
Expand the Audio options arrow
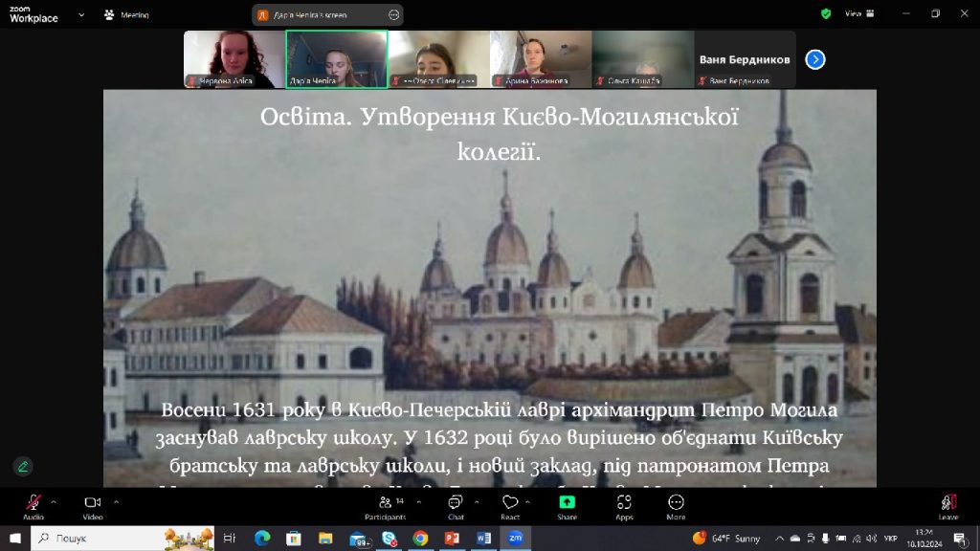click(54, 501)
